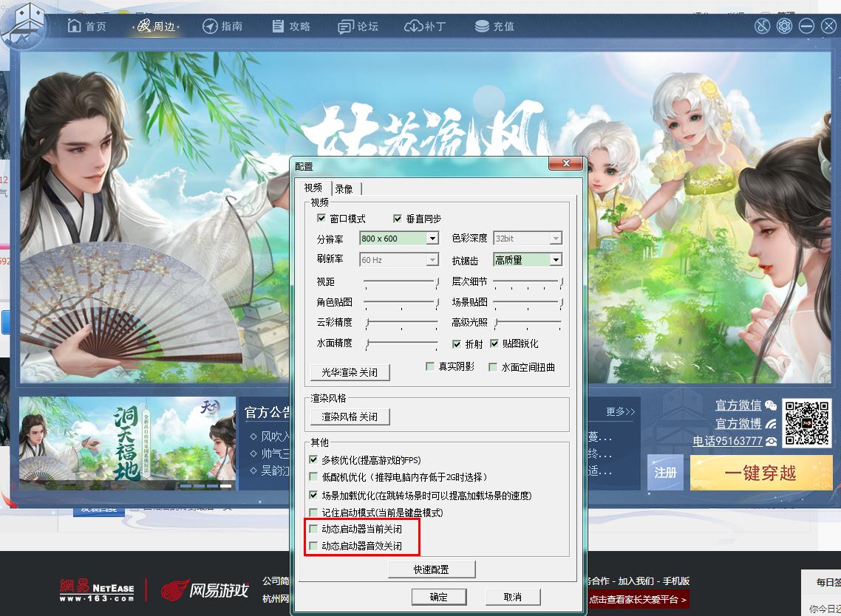Open the 补丁 patch download tab

pyautogui.click(x=425, y=26)
